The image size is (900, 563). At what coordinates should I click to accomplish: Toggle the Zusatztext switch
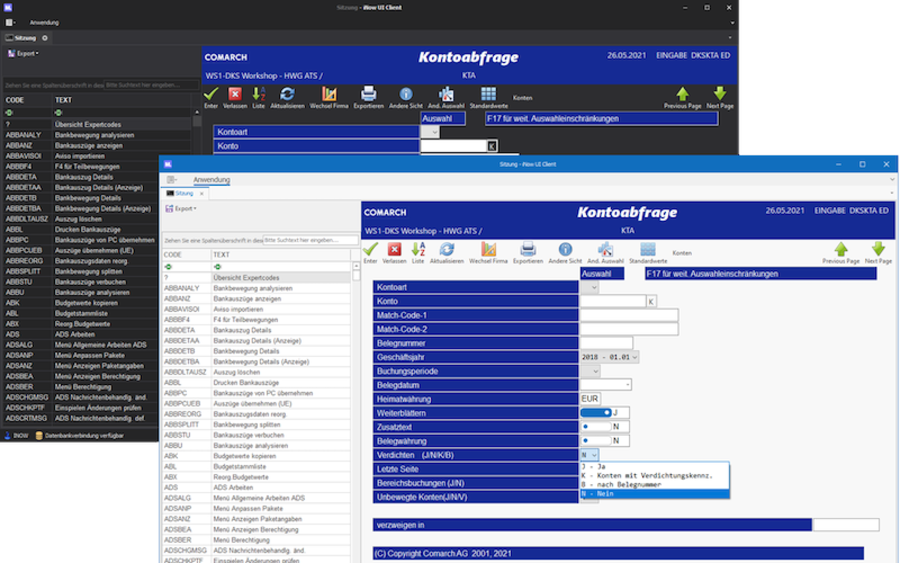click(x=596, y=426)
